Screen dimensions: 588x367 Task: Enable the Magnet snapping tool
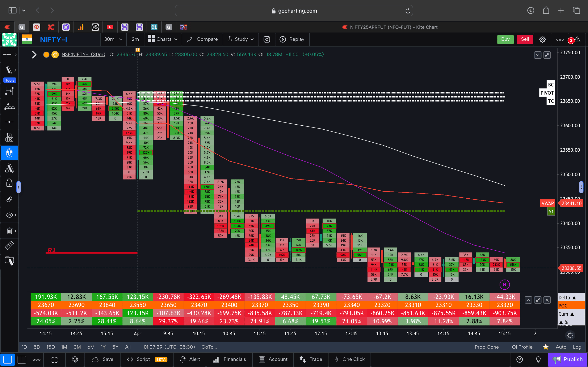click(x=9, y=153)
